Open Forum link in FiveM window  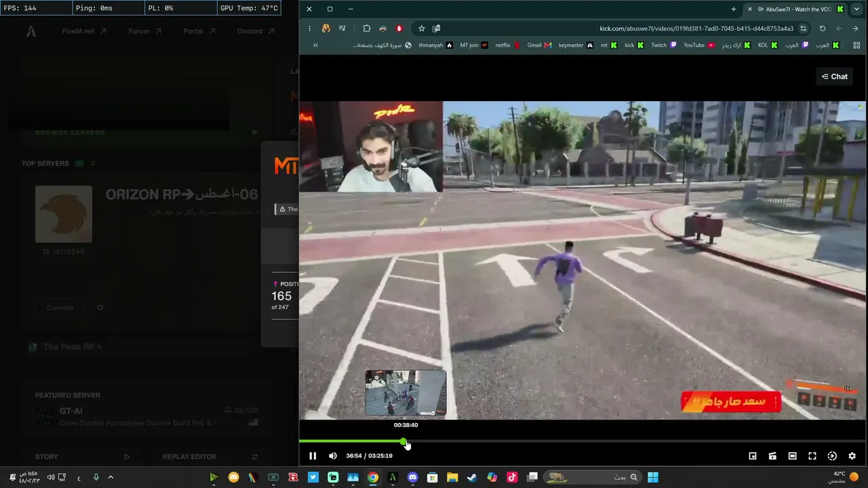click(x=145, y=31)
